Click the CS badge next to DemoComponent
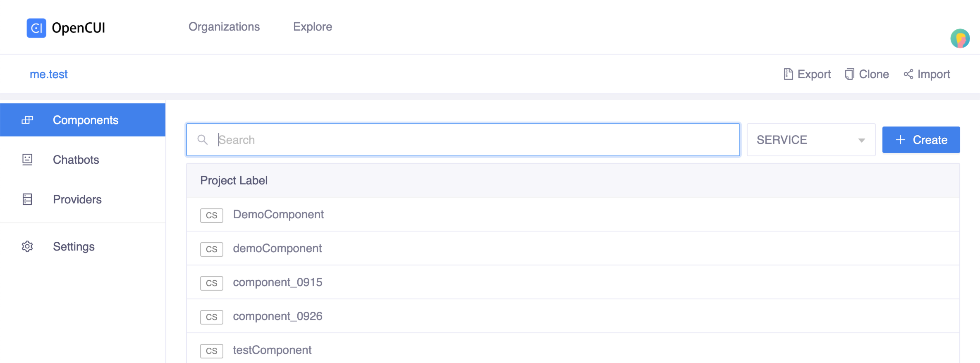Screen dimensions: 980x363 tap(211, 215)
